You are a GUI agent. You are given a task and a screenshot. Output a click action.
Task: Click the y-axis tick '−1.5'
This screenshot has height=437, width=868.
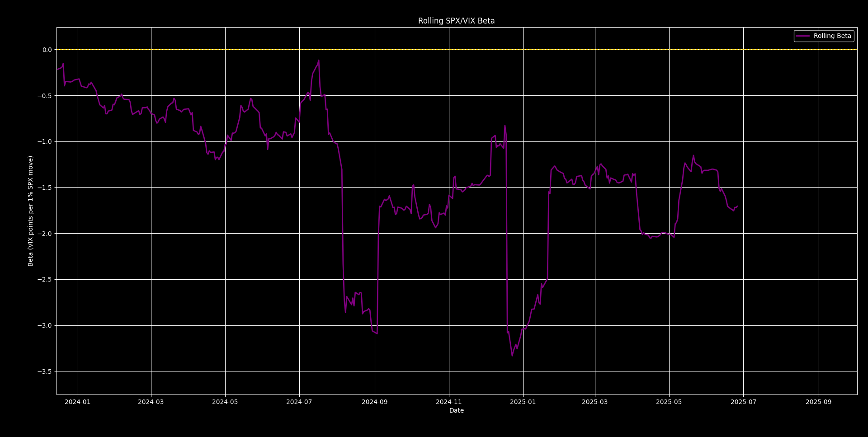(44, 188)
